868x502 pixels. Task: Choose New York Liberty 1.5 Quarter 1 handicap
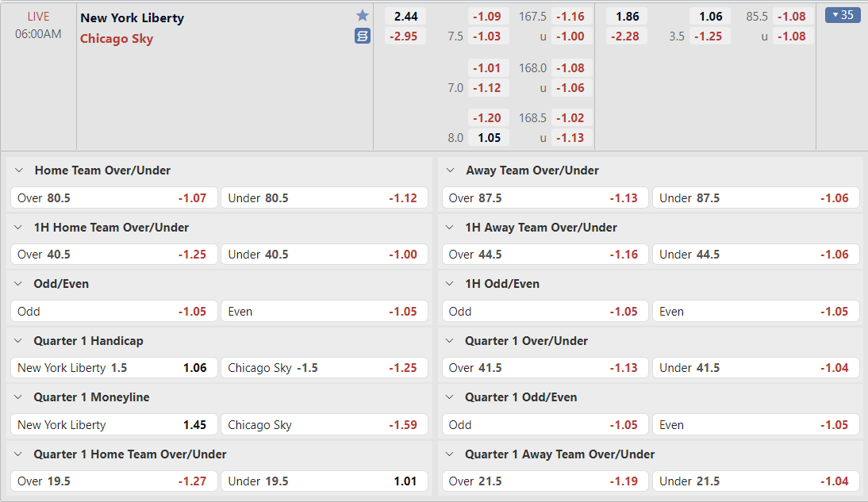pyautogui.click(x=113, y=368)
